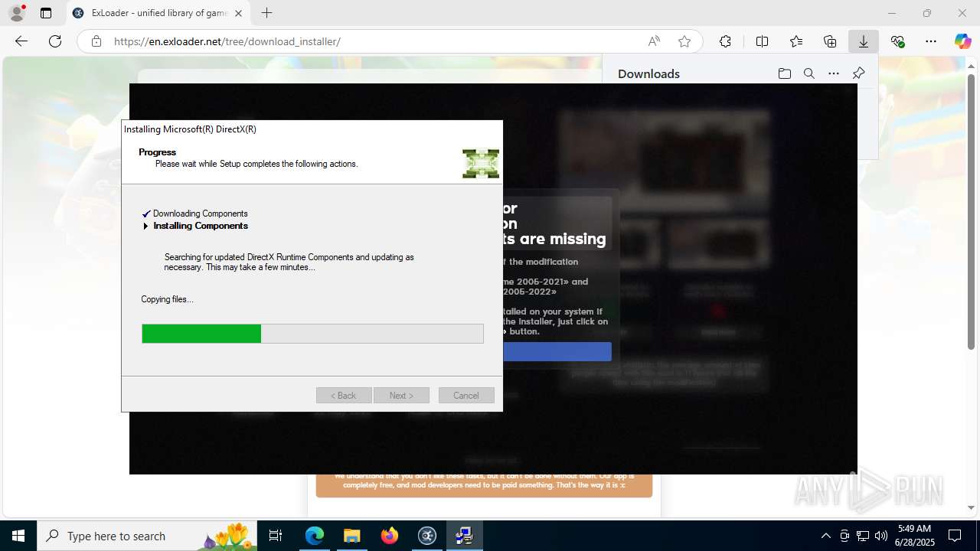The image size is (980, 551).
Task: Open Task View on the taskbar
Action: 276,536
